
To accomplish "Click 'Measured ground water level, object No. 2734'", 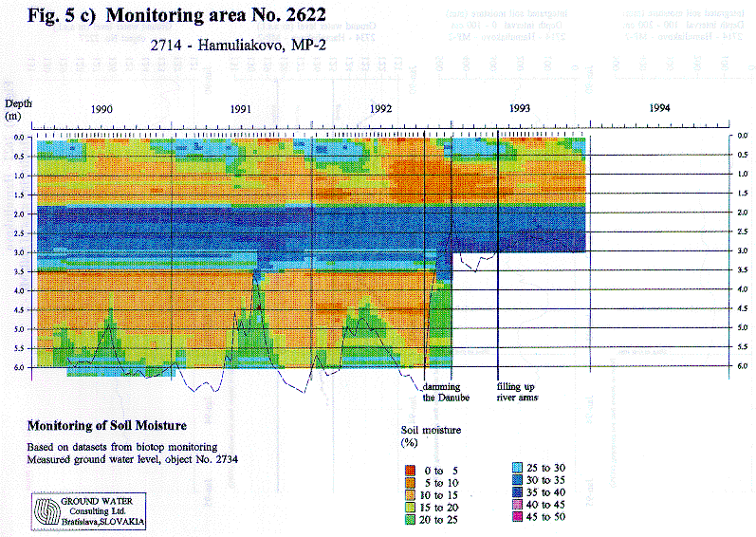I will (133, 459).
